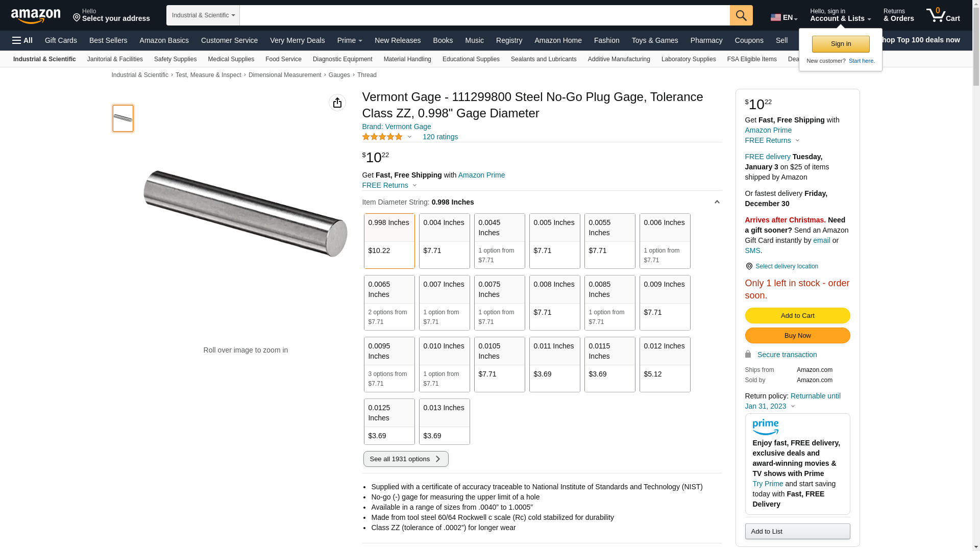Image resolution: width=980 pixels, height=551 pixels.
Task: Click the star rating icons
Action: tap(382, 137)
